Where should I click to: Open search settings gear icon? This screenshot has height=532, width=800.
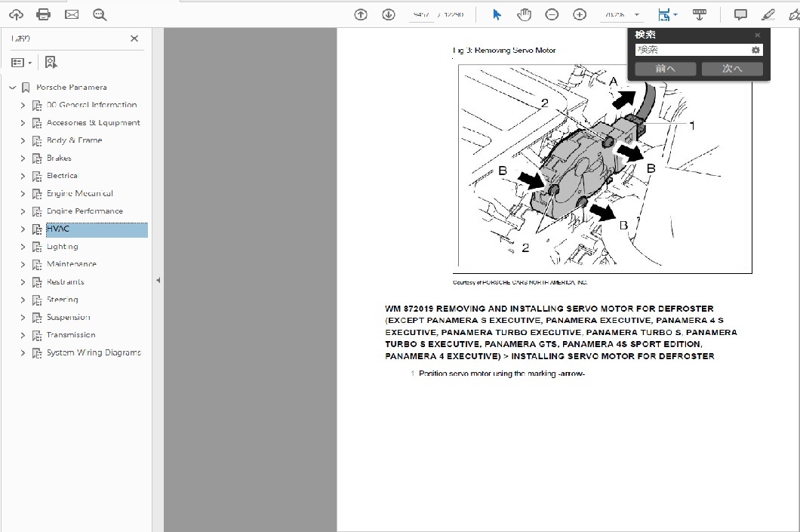tap(755, 50)
